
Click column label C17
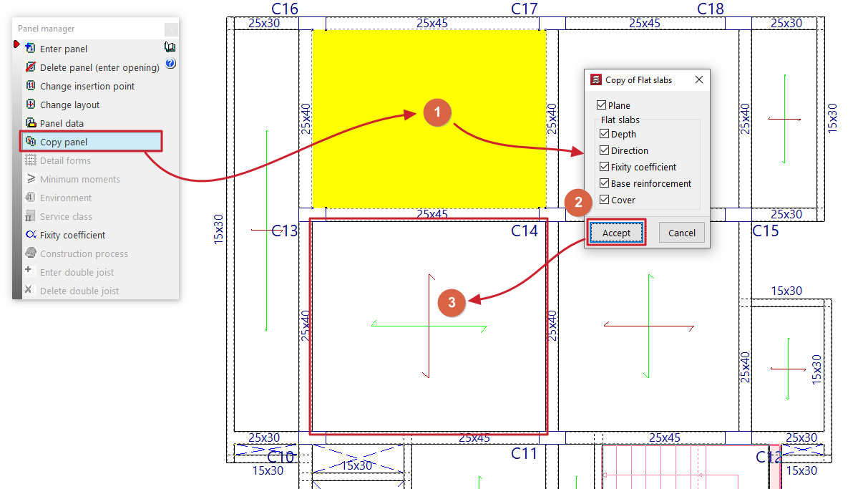point(524,9)
